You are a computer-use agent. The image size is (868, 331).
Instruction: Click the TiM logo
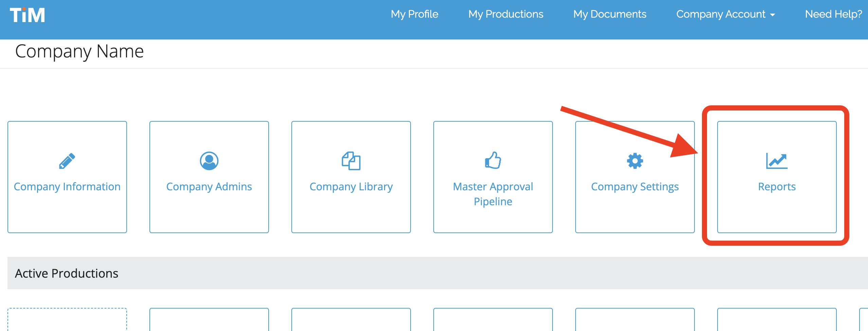[27, 15]
